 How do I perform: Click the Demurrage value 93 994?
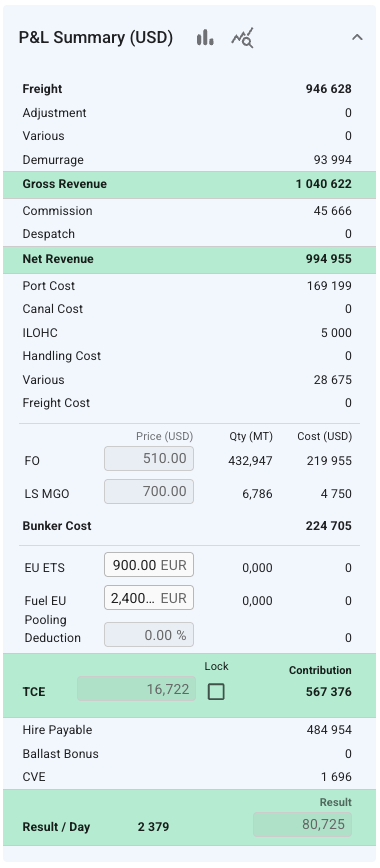(332, 160)
